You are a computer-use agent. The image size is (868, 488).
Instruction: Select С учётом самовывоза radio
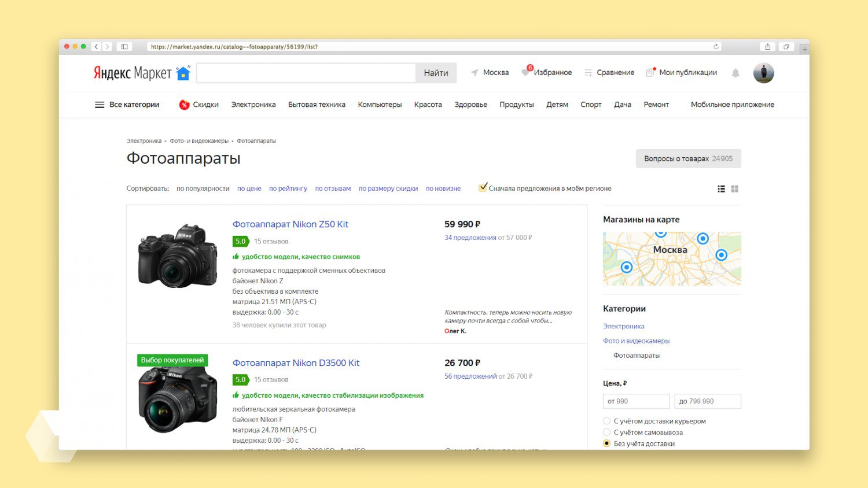tap(606, 432)
